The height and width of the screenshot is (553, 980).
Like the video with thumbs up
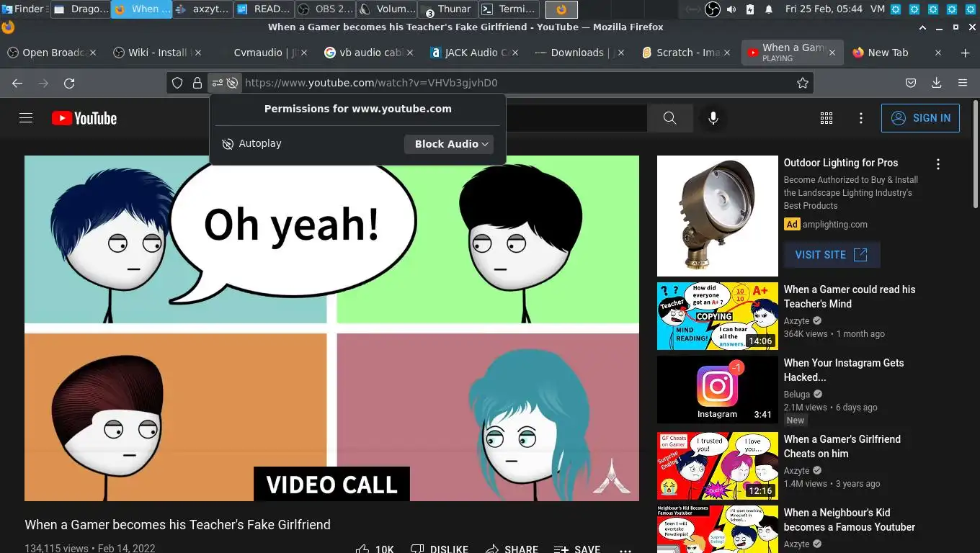click(x=375, y=549)
